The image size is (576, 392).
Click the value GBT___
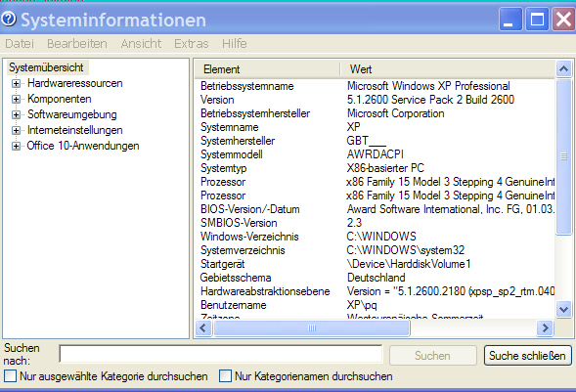pos(367,141)
